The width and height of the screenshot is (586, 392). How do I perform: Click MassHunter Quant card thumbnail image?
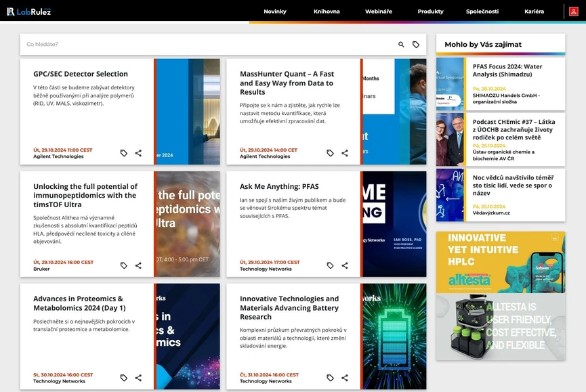tap(394, 112)
